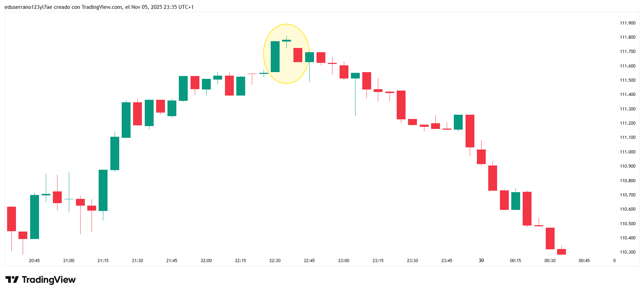Click the 110.700 price axis label

click(627, 195)
